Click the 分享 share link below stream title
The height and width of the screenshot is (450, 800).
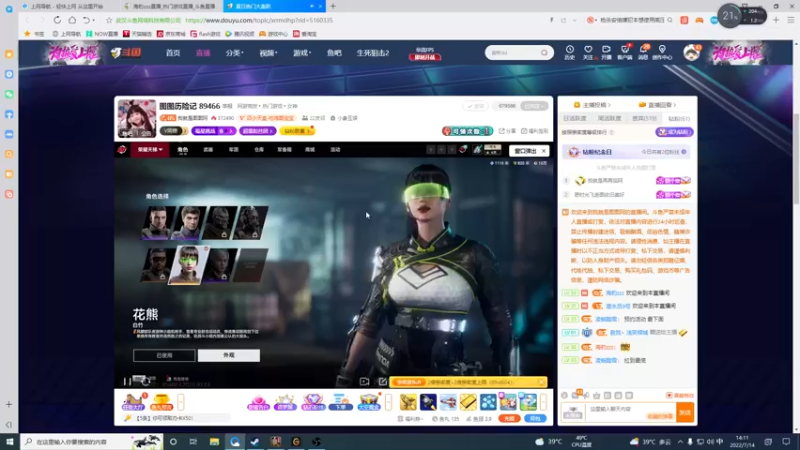507,131
